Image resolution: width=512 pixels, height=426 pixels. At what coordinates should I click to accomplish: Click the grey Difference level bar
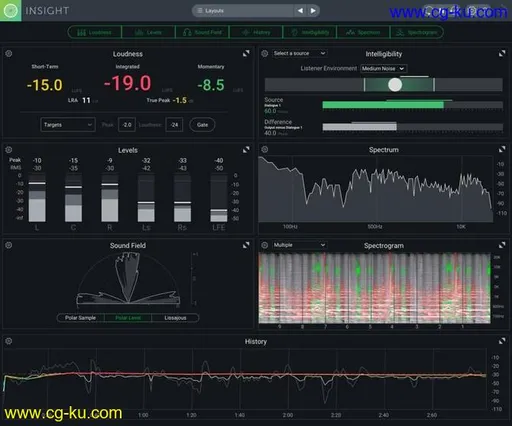[x=359, y=127]
